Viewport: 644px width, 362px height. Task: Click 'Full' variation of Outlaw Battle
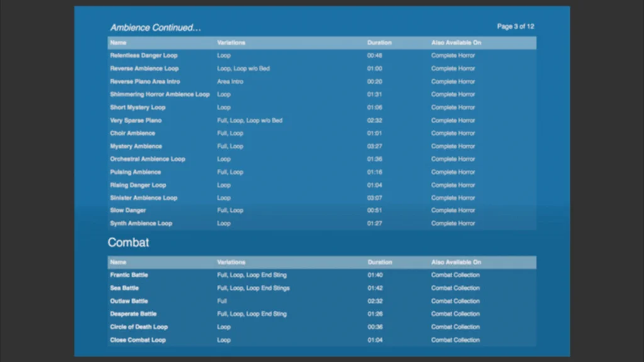pos(222,301)
